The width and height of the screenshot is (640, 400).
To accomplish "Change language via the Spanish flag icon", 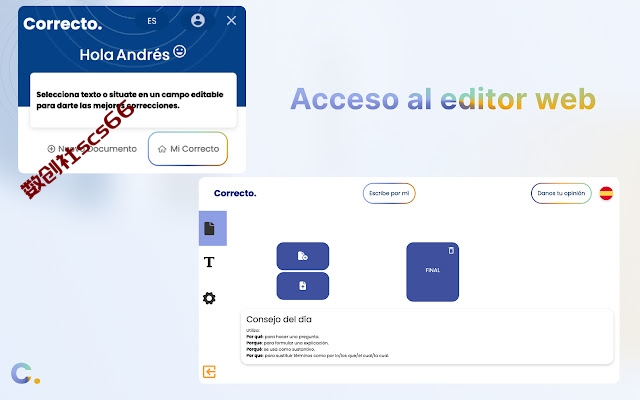I will pyautogui.click(x=606, y=193).
